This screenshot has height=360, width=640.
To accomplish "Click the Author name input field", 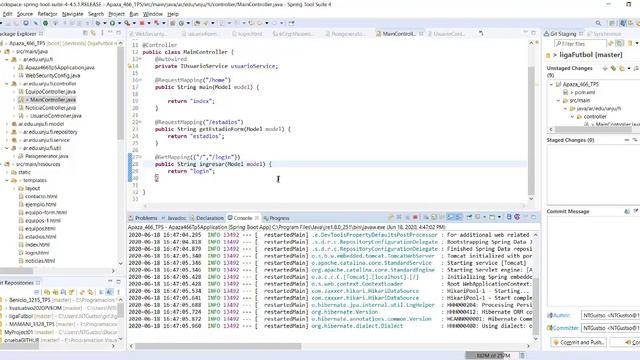I will click(x=610, y=316).
